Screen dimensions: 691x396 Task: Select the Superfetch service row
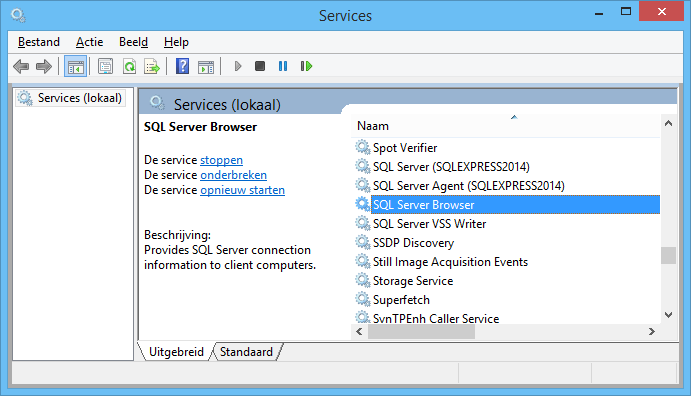click(506, 299)
